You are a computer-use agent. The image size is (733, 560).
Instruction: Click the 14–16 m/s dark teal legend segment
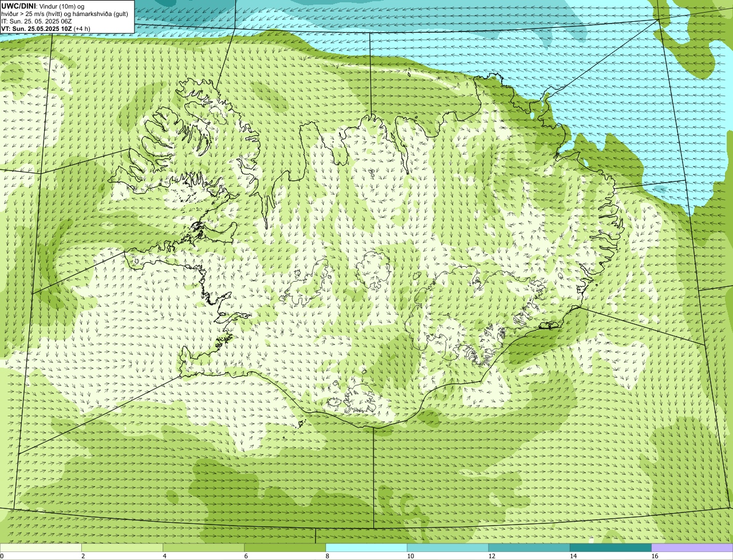[610, 548]
